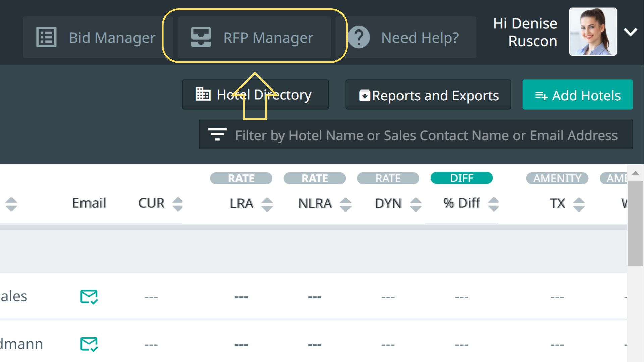Toggle the RATE pill above LRA
The height and width of the screenshot is (362, 644).
click(x=241, y=178)
